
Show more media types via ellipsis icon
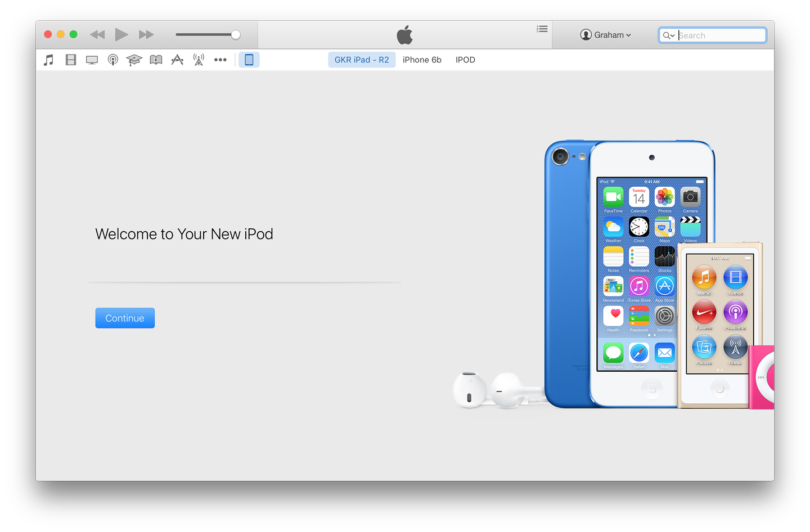[x=220, y=60]
